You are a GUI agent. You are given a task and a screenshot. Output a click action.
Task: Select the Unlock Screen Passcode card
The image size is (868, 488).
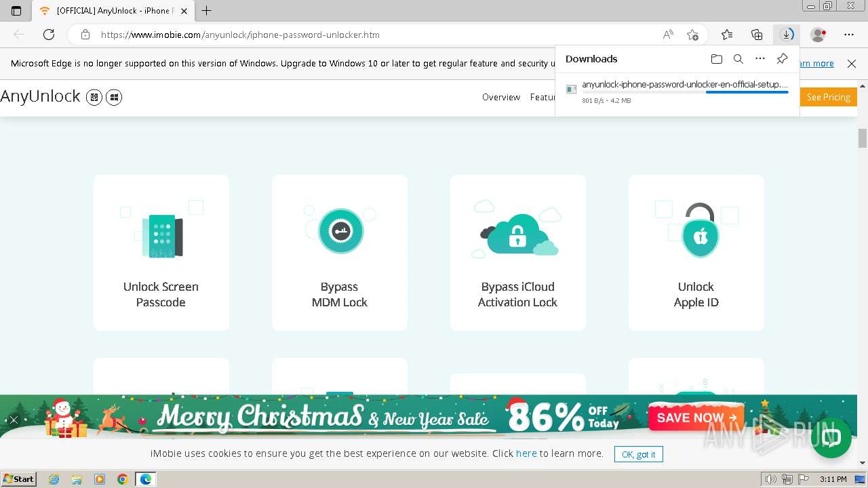point(161,253)
